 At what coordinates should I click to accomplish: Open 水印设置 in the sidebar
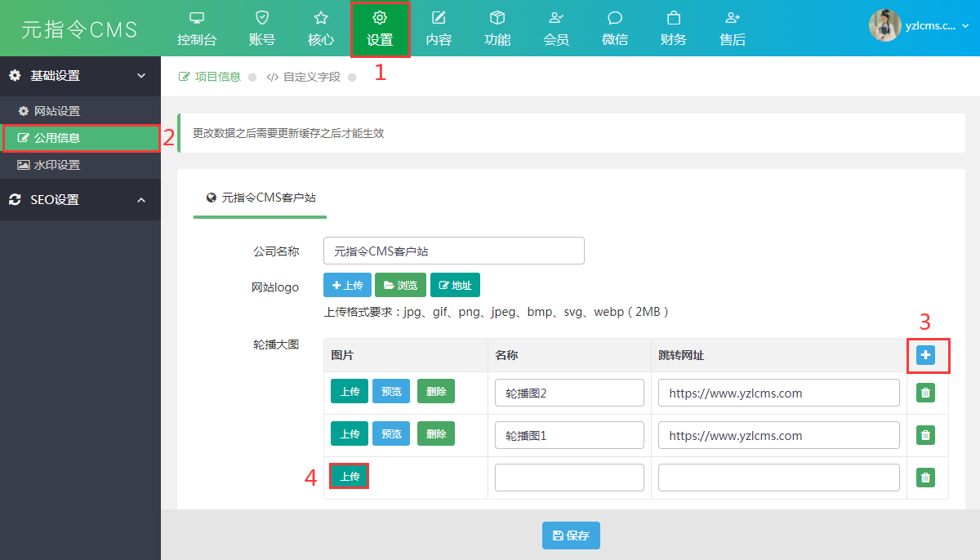tap(80, 165)
